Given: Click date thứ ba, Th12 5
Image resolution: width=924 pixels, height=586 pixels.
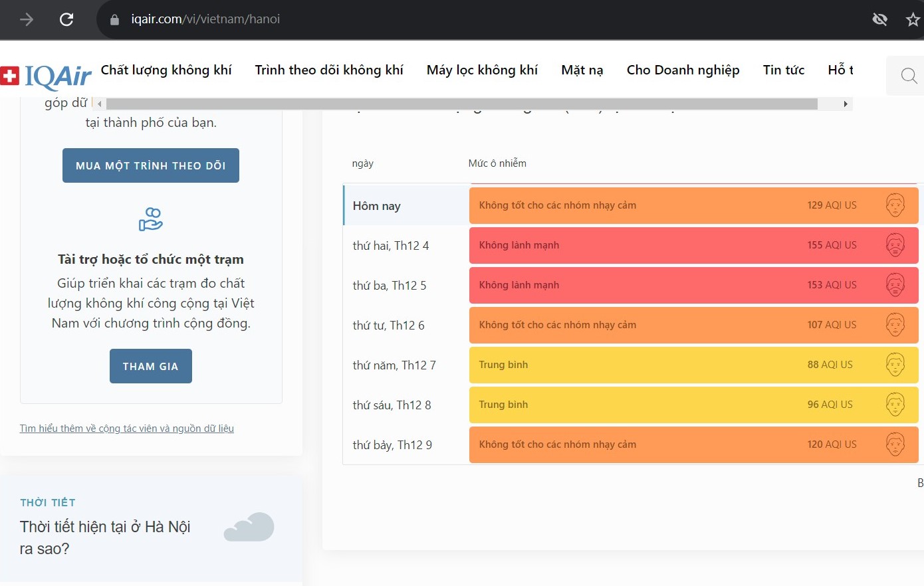Looking at the screenshot, I should coord(390,286).
